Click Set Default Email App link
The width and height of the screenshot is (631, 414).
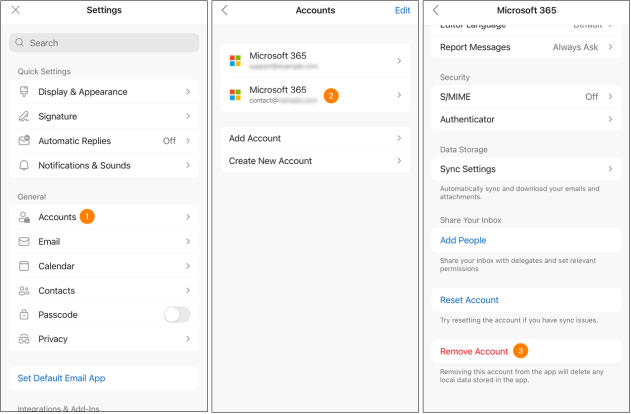pyautogui.click(x=61, y=378)
